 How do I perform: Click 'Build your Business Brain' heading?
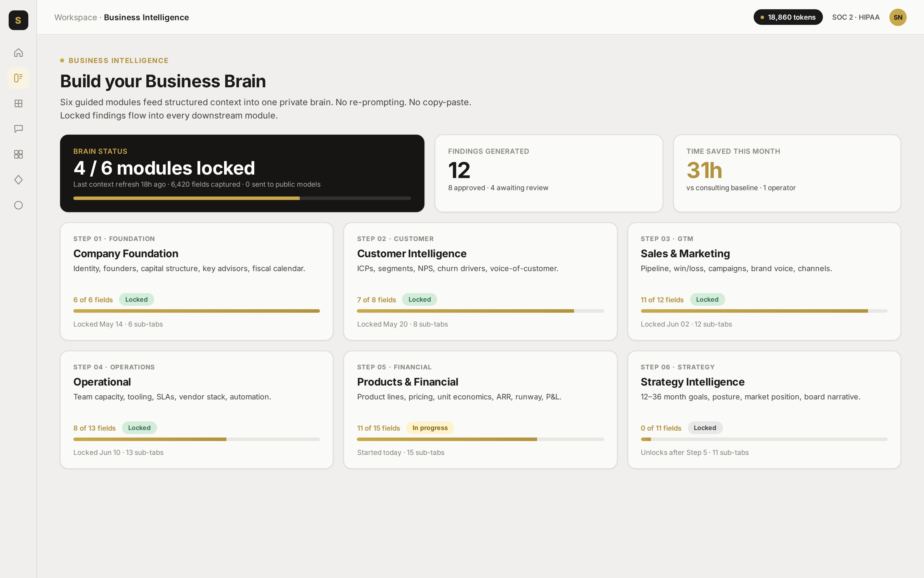[x=163, y=81]
